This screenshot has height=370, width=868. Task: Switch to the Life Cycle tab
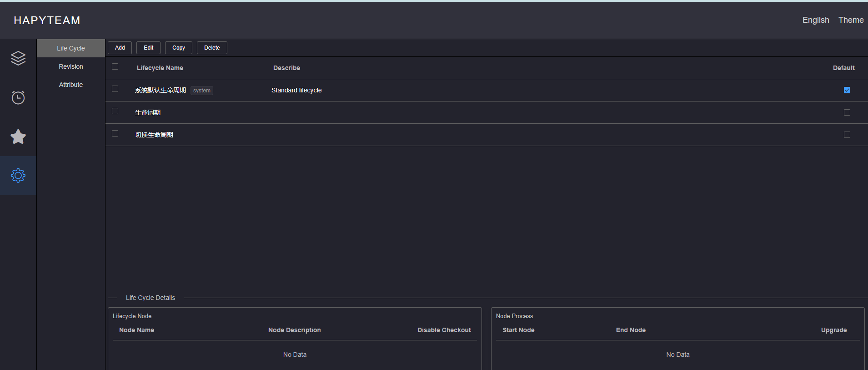[71, 48]
